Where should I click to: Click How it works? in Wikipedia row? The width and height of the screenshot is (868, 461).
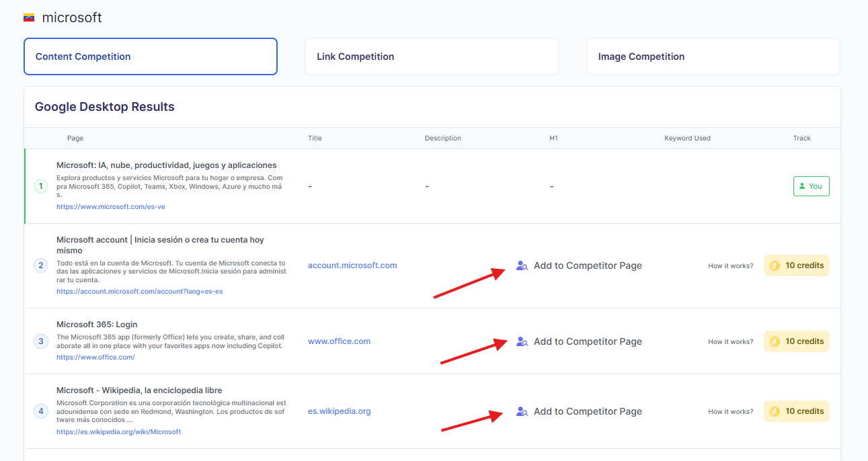pyautogui.click(x=730, y=412)
